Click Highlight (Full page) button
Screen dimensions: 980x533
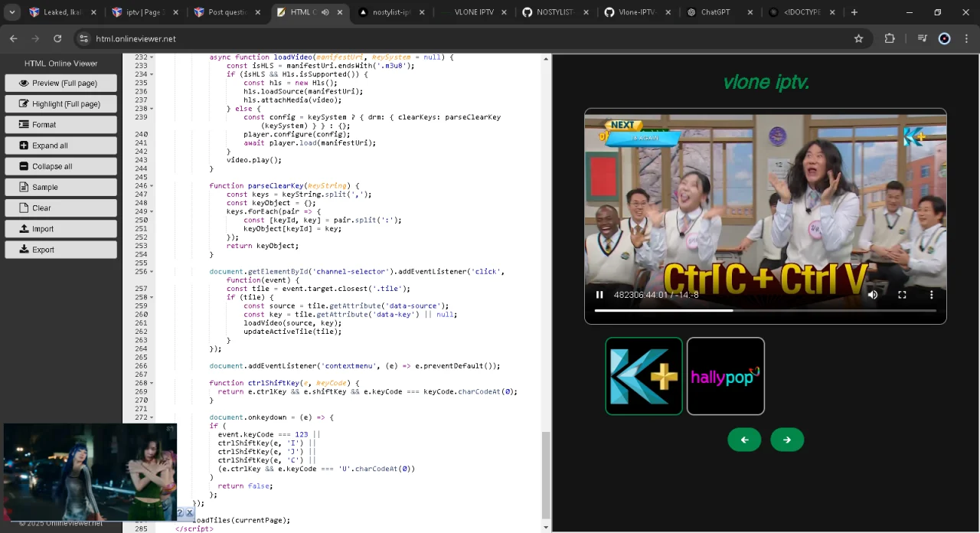60,103
